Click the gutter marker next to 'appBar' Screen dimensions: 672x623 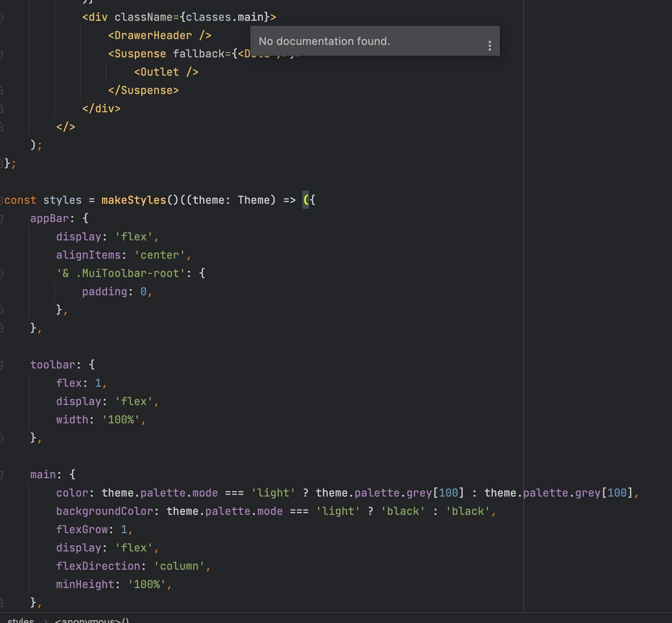tap(2, 218)
